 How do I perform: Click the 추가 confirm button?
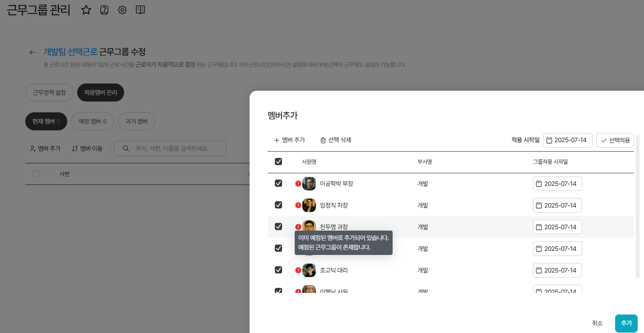click(x=626, y=323)
